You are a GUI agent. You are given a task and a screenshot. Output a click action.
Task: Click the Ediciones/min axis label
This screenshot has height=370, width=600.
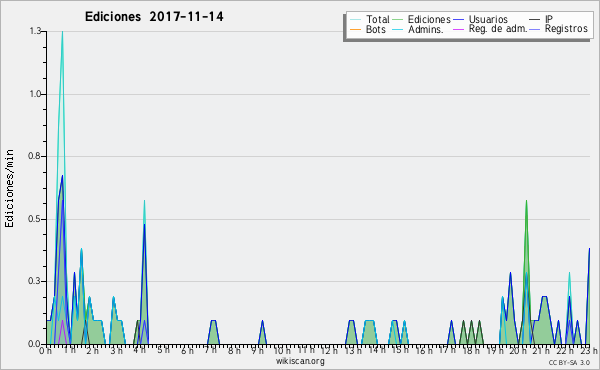(x=9, y=189)
